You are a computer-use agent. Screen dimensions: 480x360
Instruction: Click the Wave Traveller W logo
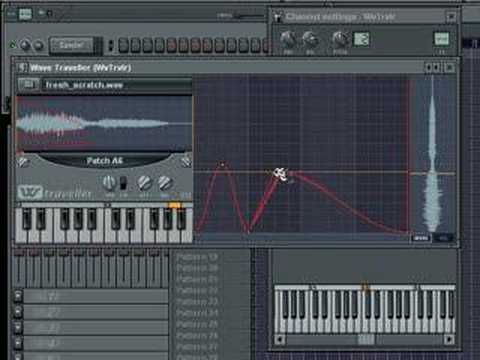pos(30,193)
